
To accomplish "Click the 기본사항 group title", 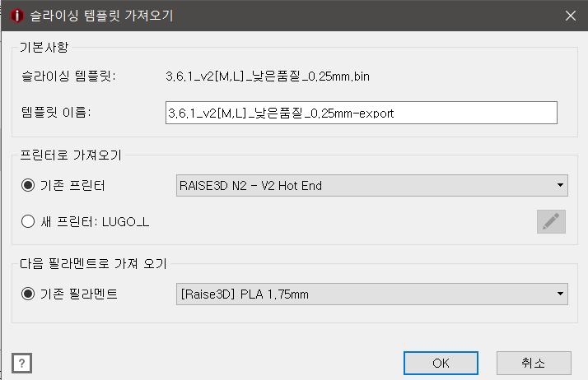I will pos(44,47).
